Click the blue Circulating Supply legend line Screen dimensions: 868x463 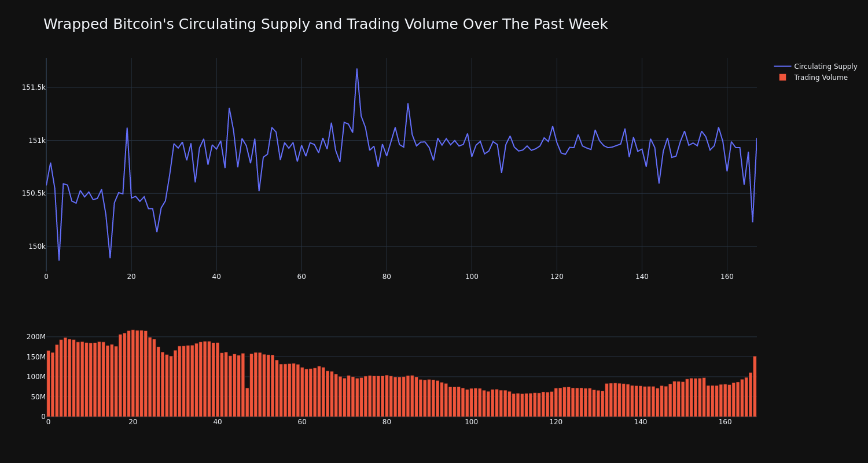[782, 67]
